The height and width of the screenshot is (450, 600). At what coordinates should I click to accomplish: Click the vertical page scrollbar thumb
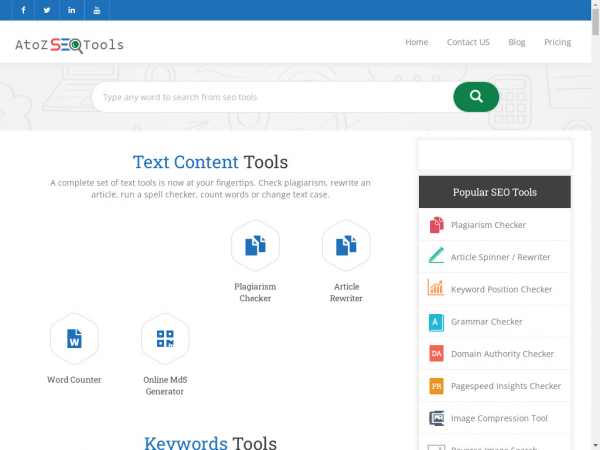[595, 21]
